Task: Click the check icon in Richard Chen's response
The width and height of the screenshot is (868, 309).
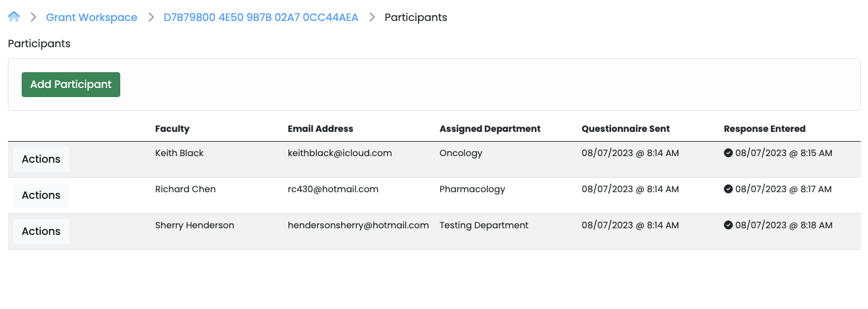Action: pos(728,189)
